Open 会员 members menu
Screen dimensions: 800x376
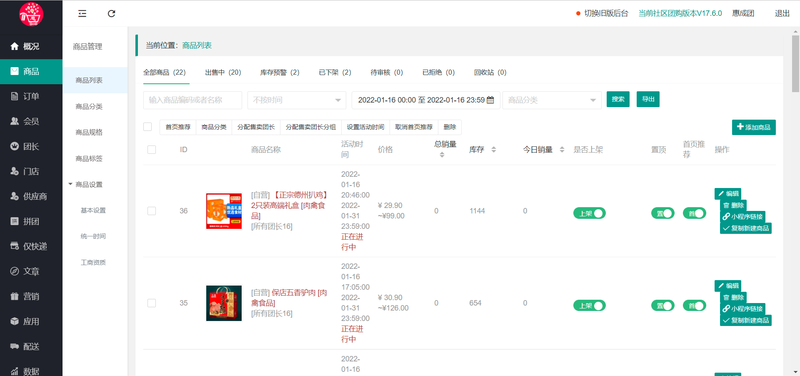(31, 121)
